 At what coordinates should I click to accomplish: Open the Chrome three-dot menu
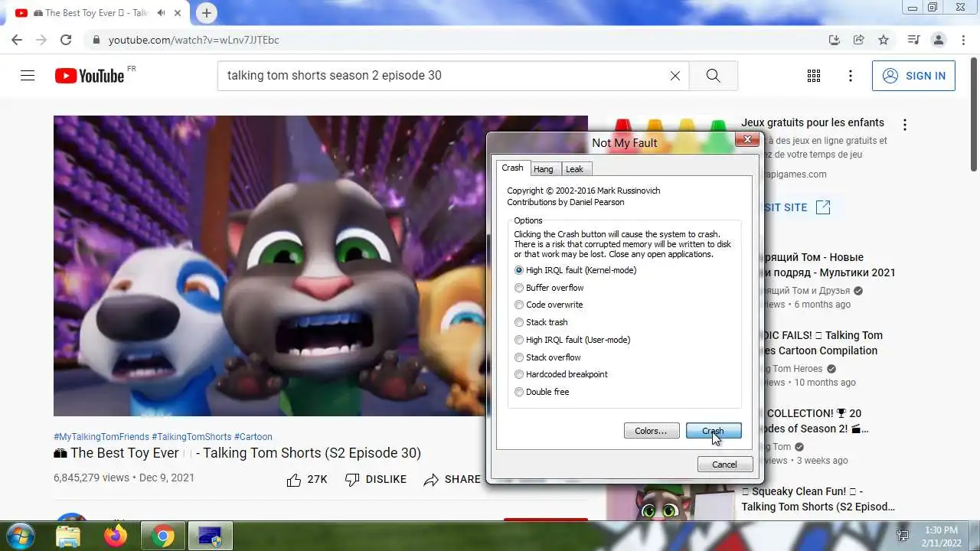[962, 40]
